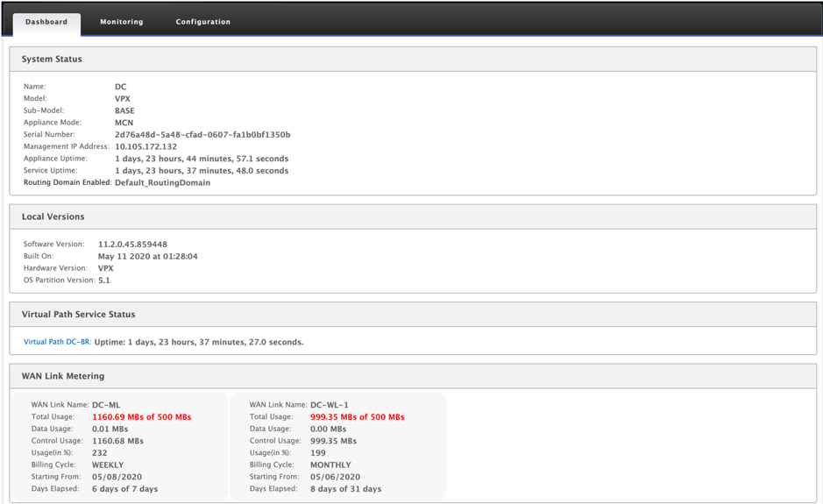Switch to the Configuration tab

point(203,22)
